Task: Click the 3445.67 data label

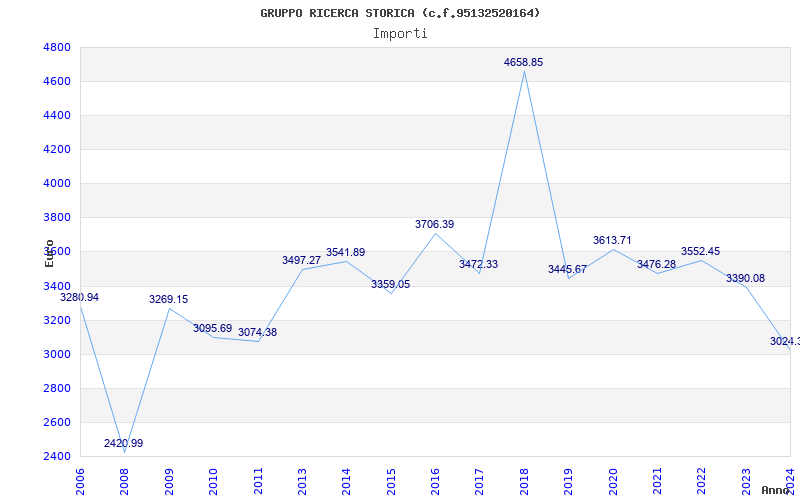Action: point(567,269)
